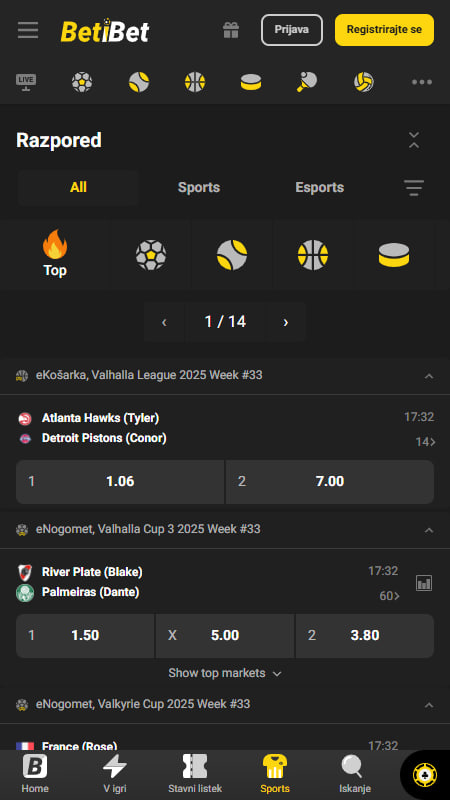Pick Atlanta Hawks odds 1.06
The height and width of the screenshot is (800, 450).
tap(120, 482)
